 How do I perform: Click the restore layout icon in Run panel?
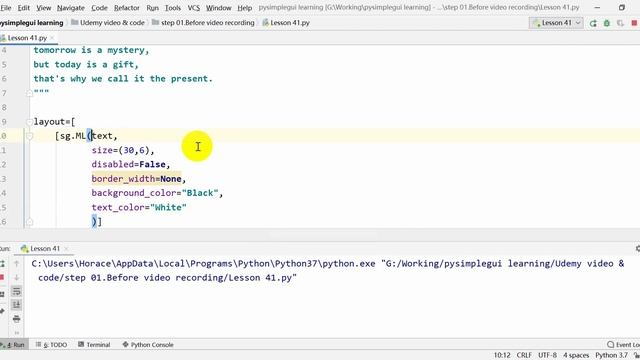(2, 294)
